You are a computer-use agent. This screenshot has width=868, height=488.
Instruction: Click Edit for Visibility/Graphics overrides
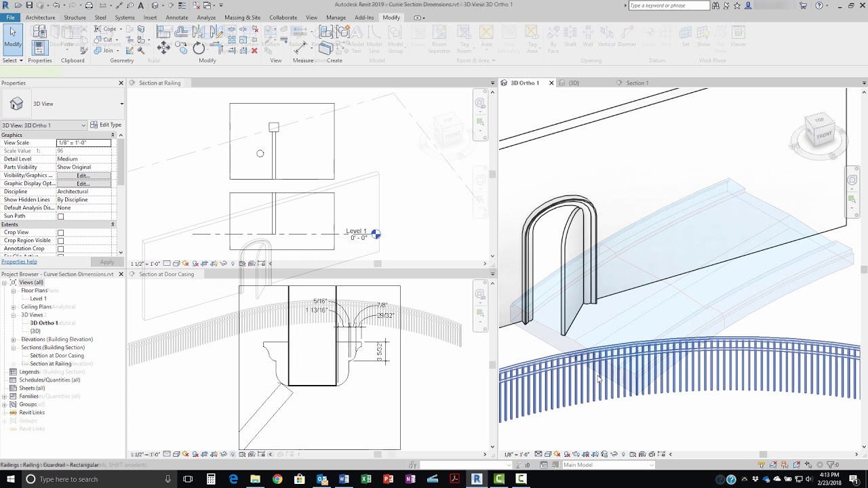point(83,176)
